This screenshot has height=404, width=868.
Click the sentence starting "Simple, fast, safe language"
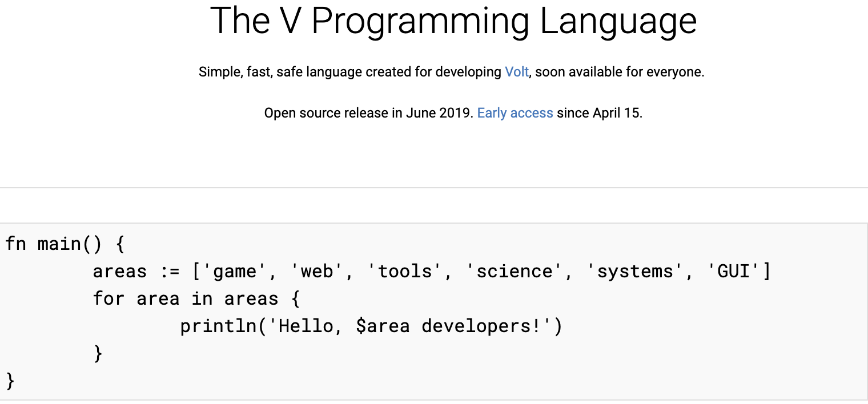click(x=452, y=72)
